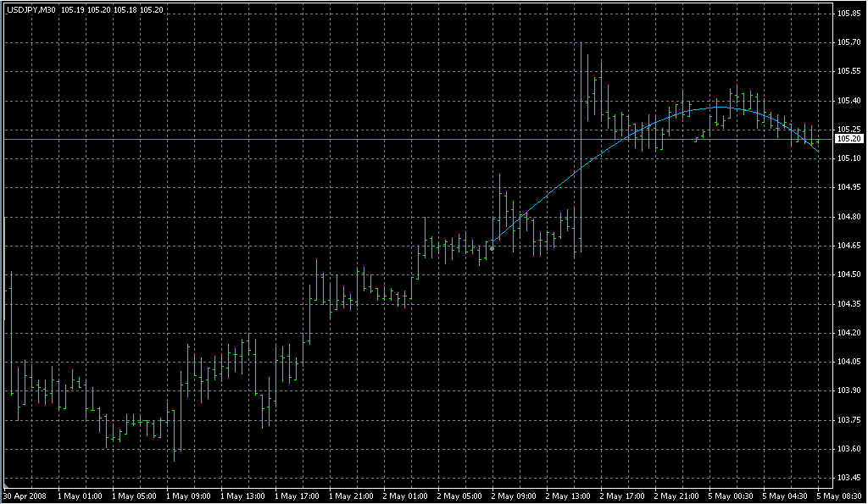Click the 5 May 08:30 time label

tap(839, 496)
